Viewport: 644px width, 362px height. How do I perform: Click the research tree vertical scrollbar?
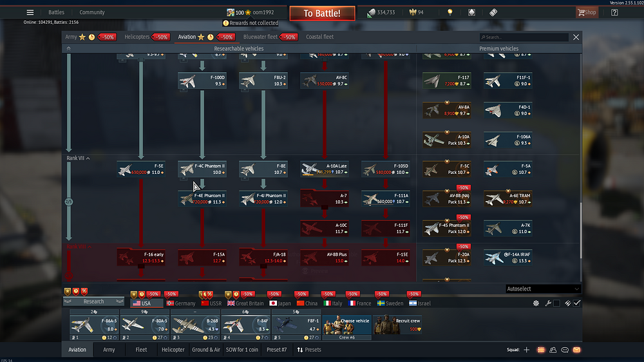pos(581,230)
